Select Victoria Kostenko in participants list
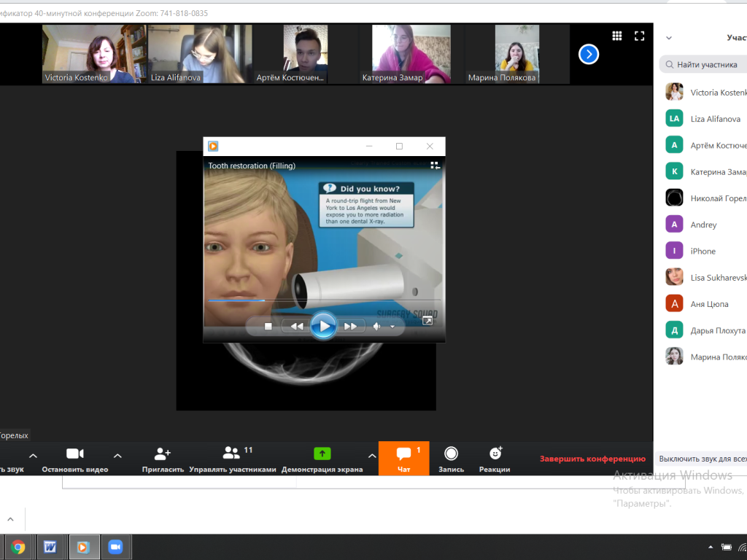The image size is (747, 560). coord(706,92)
